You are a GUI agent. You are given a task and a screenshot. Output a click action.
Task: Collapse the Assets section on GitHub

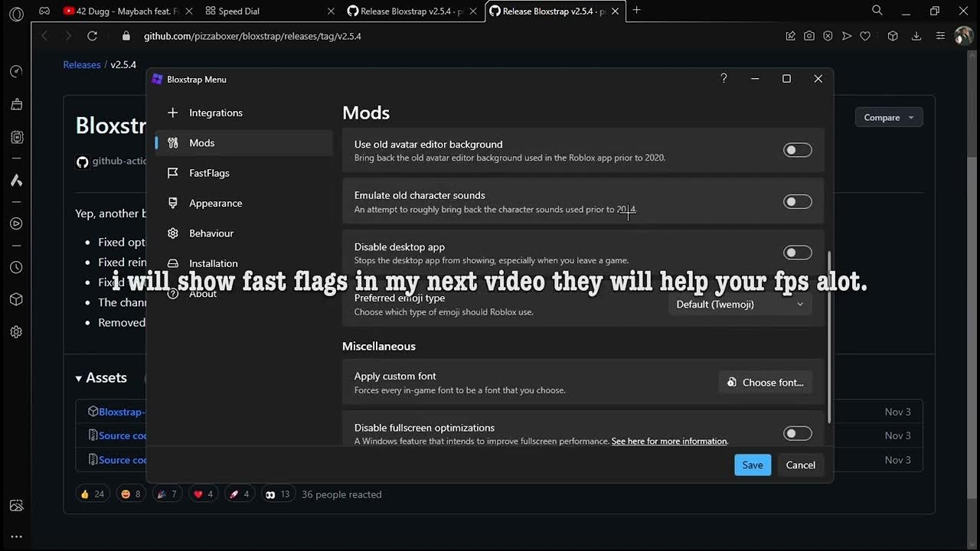coord(101,377)
